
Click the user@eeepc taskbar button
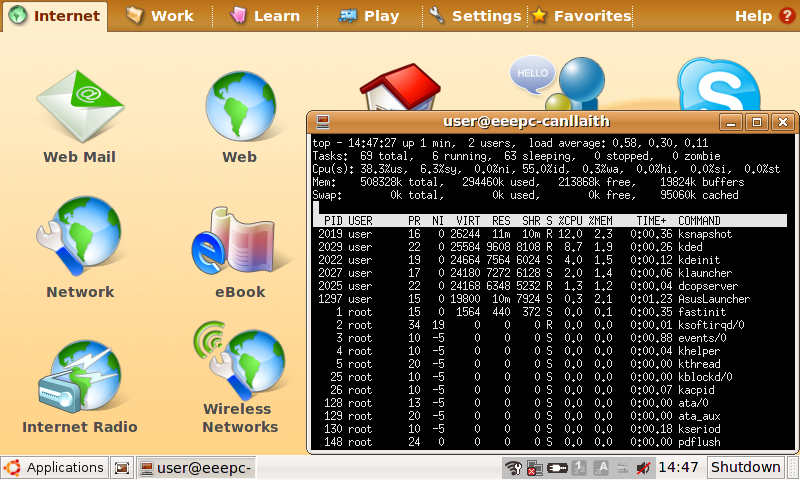coord(196,467)
